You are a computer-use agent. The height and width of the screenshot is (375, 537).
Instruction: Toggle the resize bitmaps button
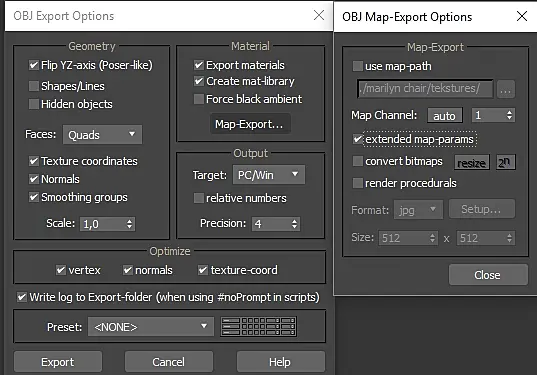tap(472, 162)
